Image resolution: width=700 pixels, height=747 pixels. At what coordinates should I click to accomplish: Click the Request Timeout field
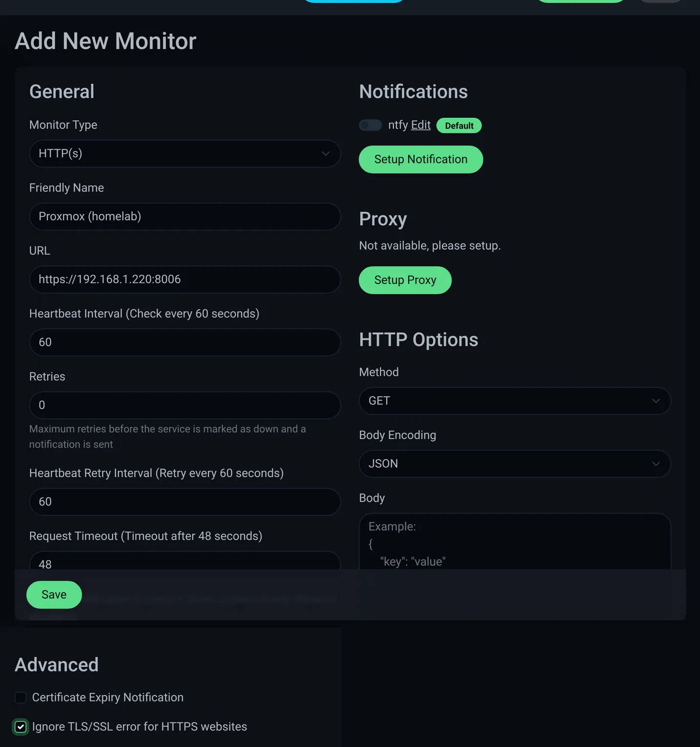tap(185, 561)
